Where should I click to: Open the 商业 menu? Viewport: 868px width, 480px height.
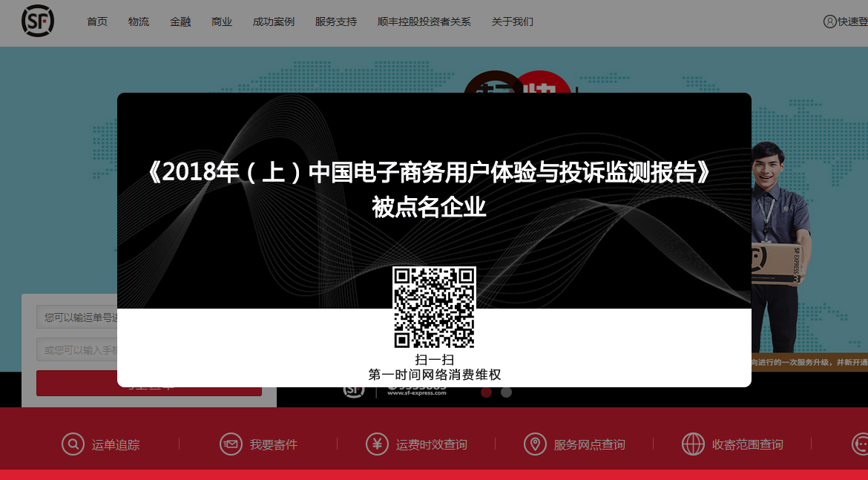pyautogui.click(x=221, y=22)
